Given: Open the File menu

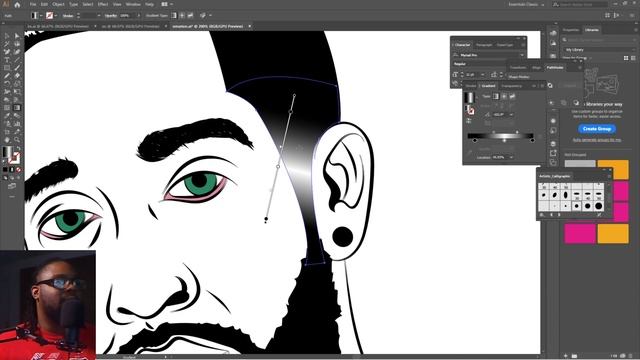Looking at the screenshot, I should point(33,4).
